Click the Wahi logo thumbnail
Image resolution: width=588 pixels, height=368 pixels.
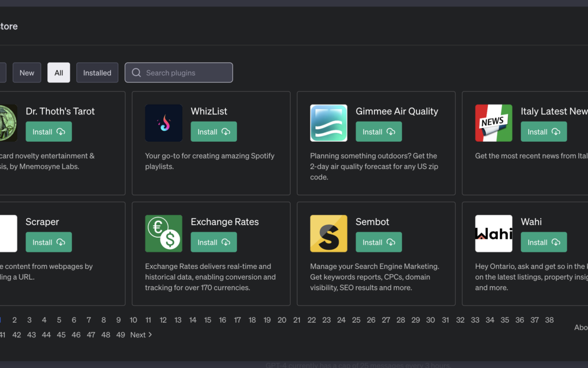pyautogui.click(x=493, y=233)
